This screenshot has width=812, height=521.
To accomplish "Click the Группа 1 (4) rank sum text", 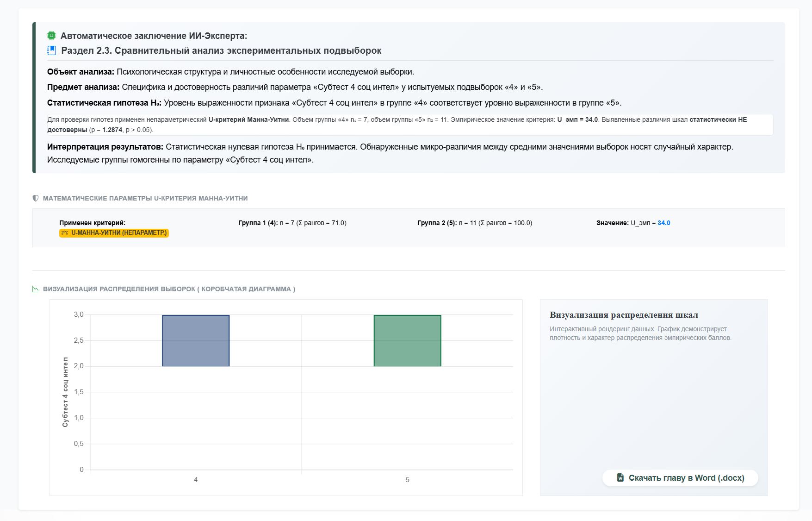I will (x=292, y=223).
